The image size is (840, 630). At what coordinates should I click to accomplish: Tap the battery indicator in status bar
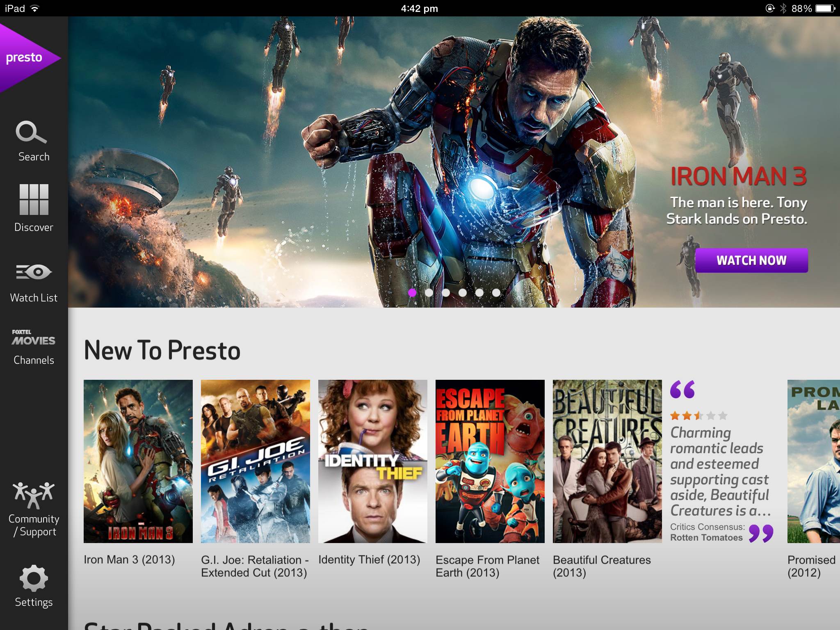825,8
